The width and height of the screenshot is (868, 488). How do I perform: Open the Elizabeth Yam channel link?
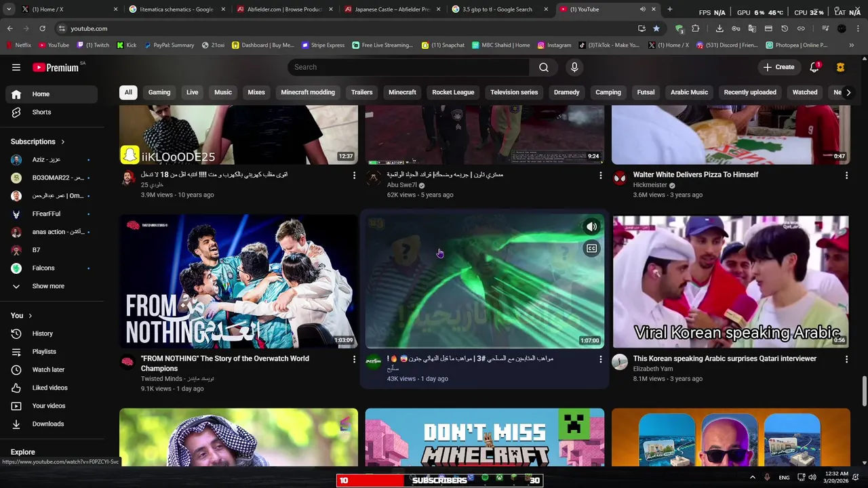[653, 369]
